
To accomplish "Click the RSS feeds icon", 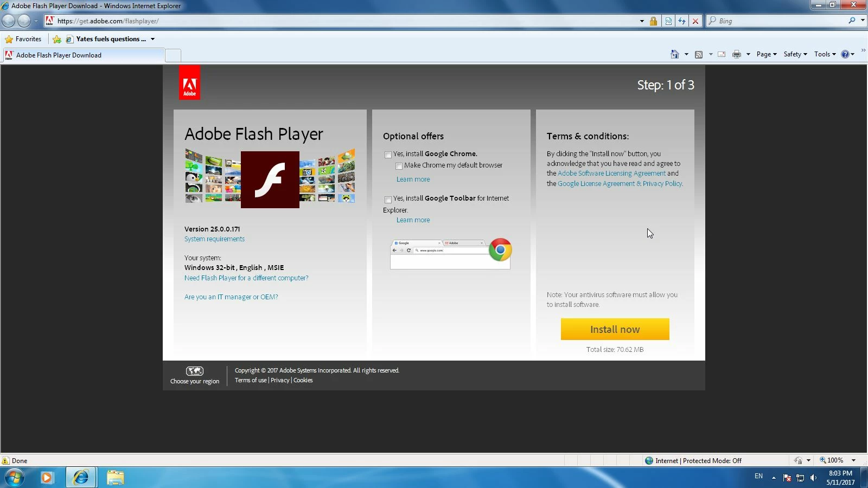I will 699,54.
